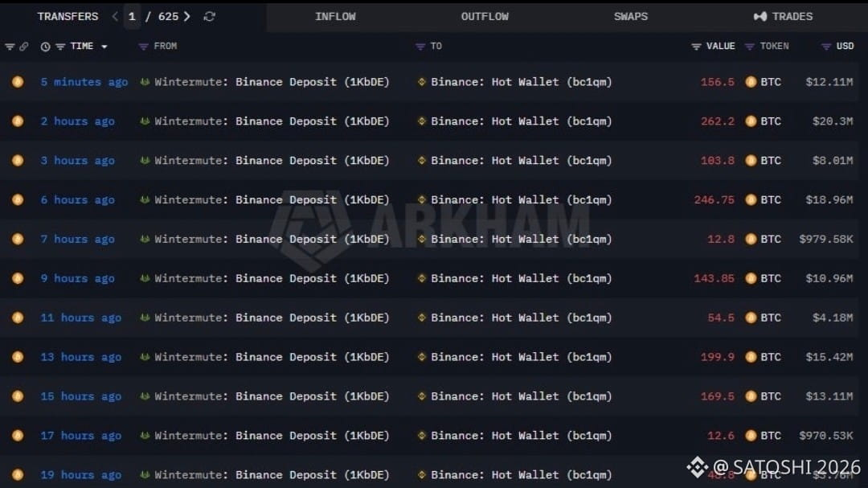Viewport: 868px width, 488px height.
Task: Click the Bitcoin chain icon in 6 hours ago row
Action: click(x=18, y=200)
